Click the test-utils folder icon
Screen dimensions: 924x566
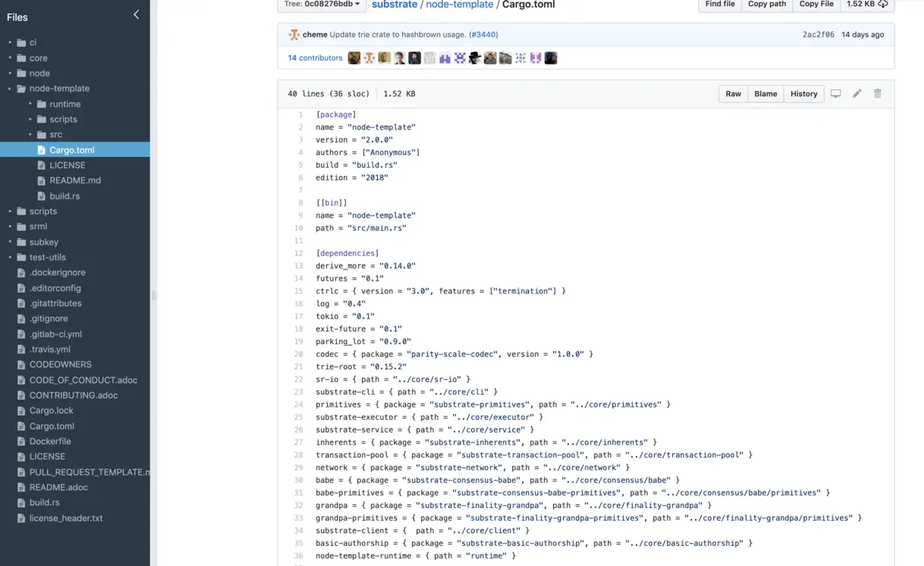[x=22, y=257]
